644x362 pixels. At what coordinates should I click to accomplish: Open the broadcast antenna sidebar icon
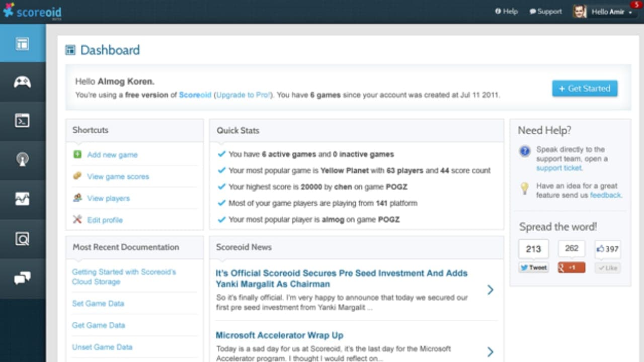(x=23, y=160)
